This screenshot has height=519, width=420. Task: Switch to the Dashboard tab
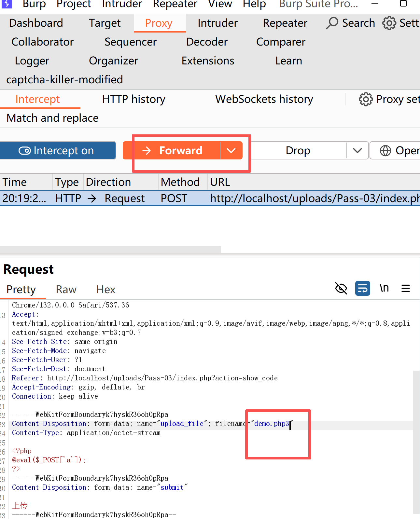[36, 23]
